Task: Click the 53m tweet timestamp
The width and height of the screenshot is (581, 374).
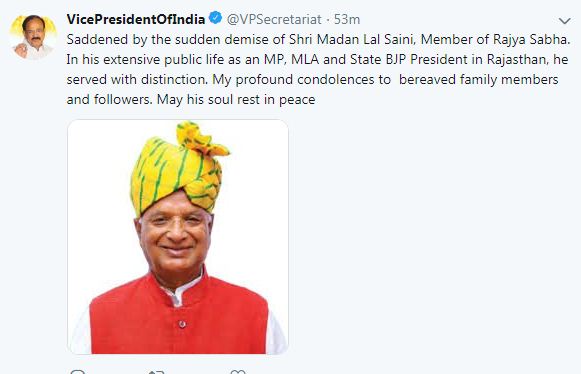Action: [x=347, y=20]
